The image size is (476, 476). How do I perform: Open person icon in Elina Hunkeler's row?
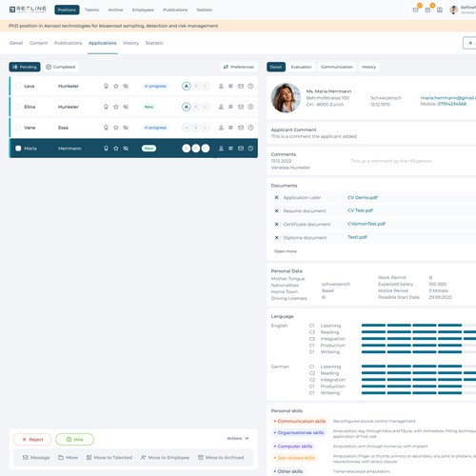point(221,107)
